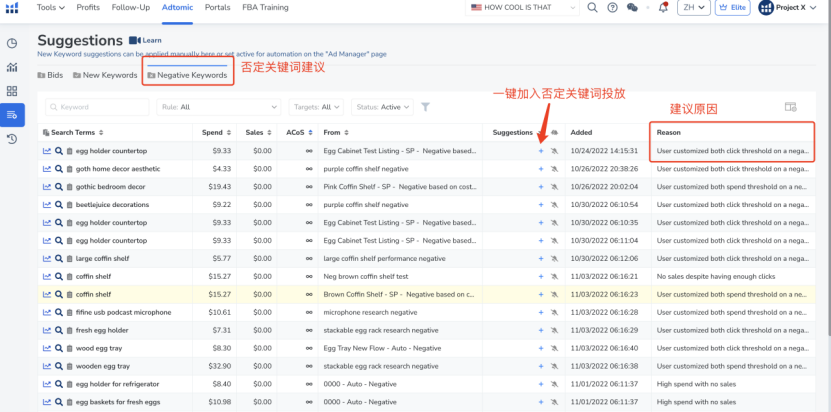Click the filter funnel icon

coord(425,107)
